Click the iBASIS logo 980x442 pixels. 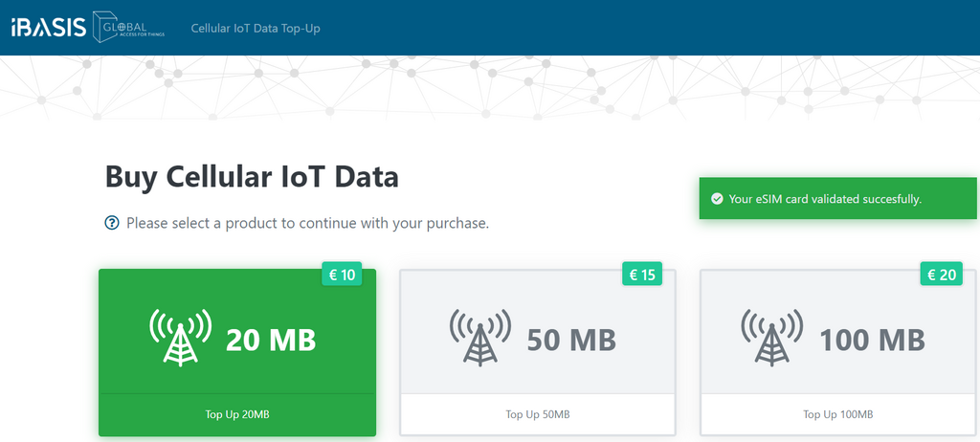(46, 28)
